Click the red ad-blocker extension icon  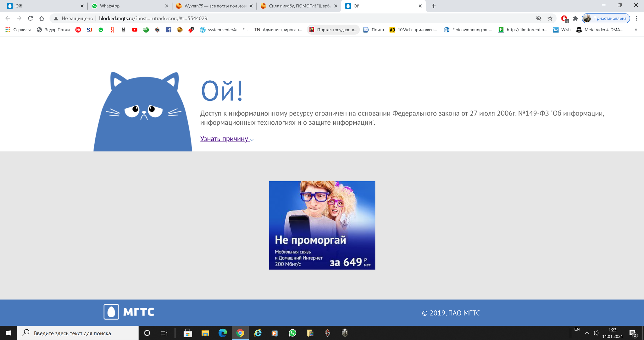tap(564, 18)
